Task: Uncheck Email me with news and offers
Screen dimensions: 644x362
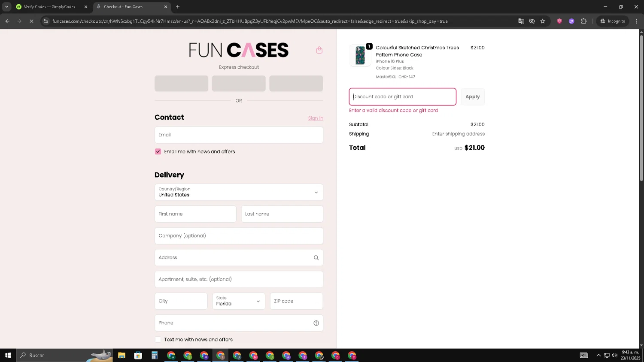Action: [x=158, y=151]
